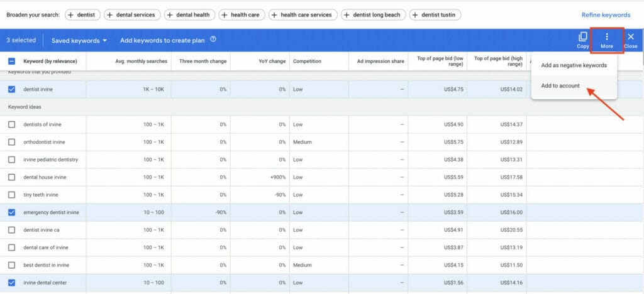Choose 'Add as negative keywords' option

[574, 65]
